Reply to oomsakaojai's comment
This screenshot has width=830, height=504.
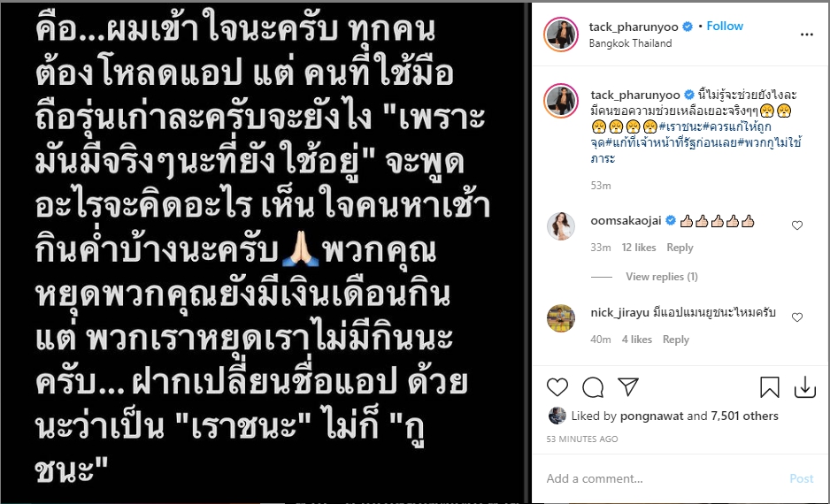click(x=680, y=248)
